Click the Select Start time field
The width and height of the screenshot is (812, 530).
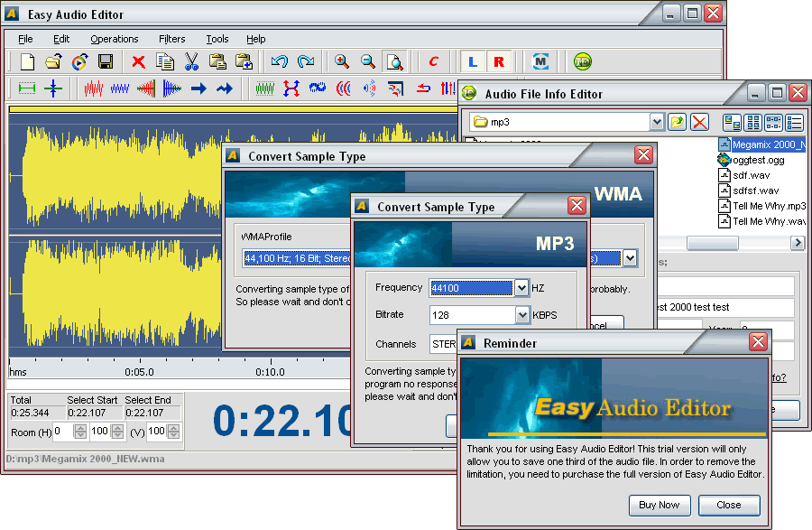point(94,413)
